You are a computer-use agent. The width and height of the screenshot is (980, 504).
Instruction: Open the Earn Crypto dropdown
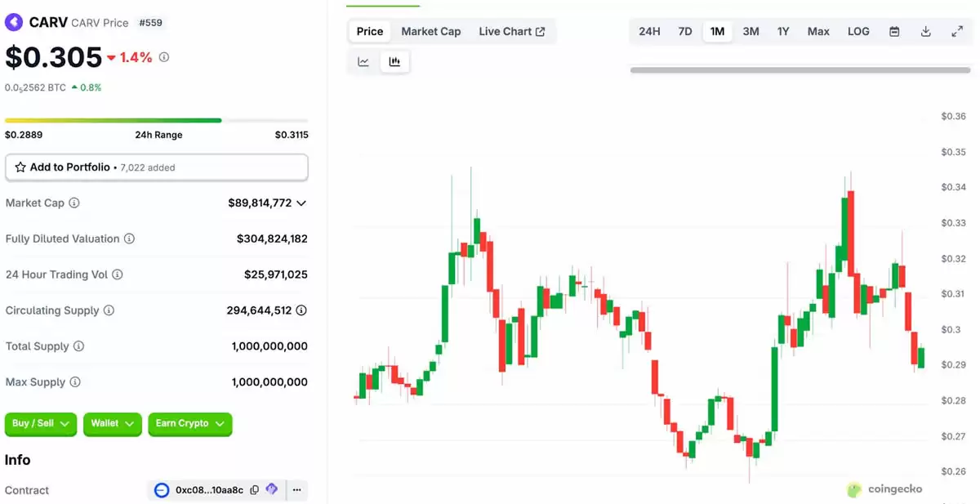tap(189, 424)
